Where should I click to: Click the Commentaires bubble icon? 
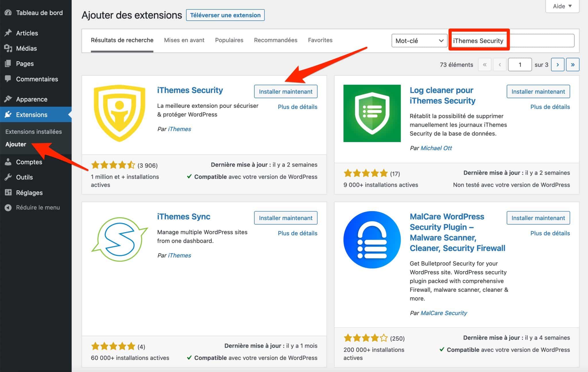pos(8,79)
